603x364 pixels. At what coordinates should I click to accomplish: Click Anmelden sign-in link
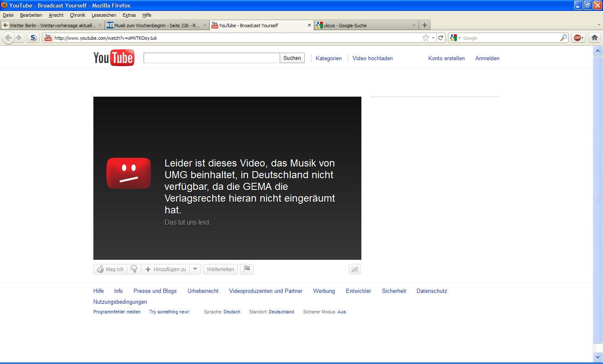tap(487, 58)
